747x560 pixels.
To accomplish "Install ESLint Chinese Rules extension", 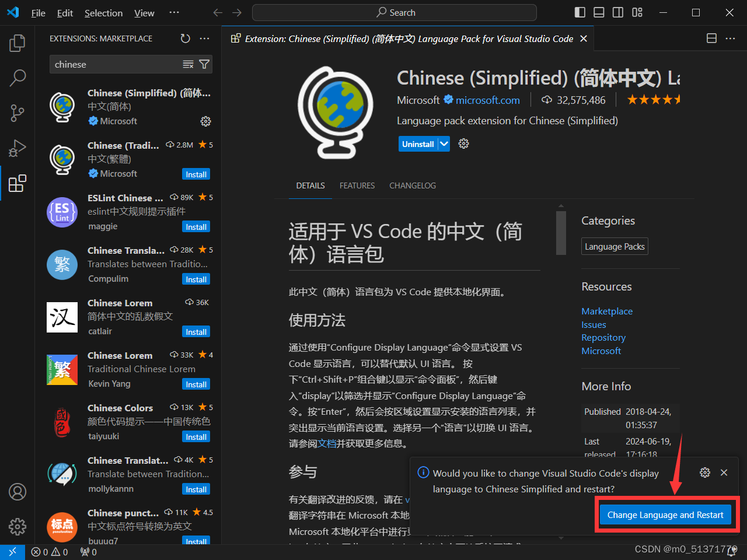I will coord(196,227).
